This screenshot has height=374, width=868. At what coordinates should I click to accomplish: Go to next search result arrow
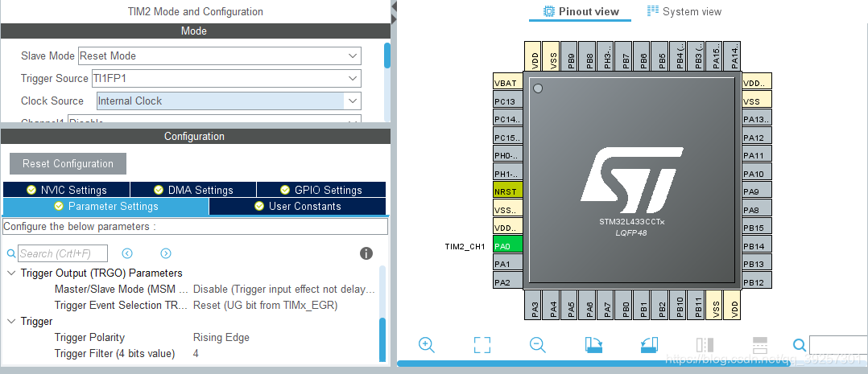click(x=166, y=253)
